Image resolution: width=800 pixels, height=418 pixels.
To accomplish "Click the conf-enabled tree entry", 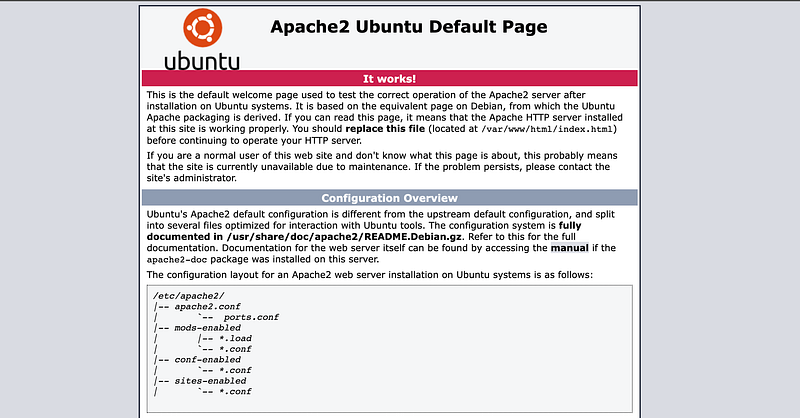I will click(208, 360).
